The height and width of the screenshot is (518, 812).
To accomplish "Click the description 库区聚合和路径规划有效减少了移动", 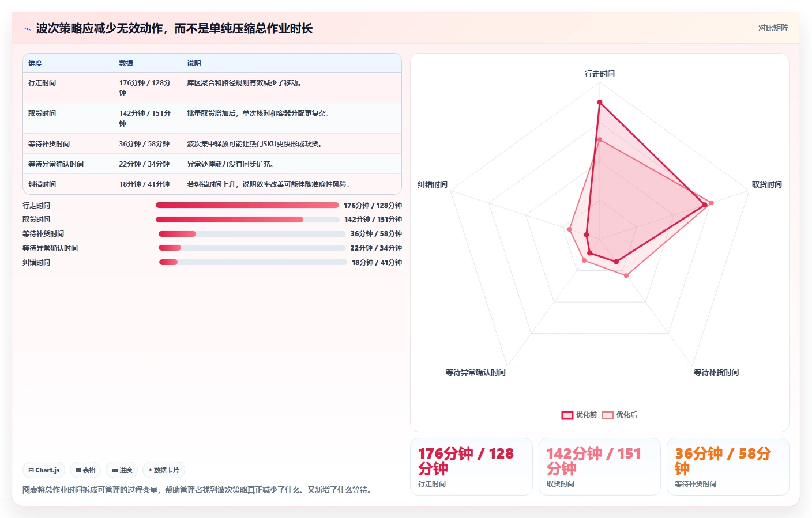I will [x=246, y=83].
